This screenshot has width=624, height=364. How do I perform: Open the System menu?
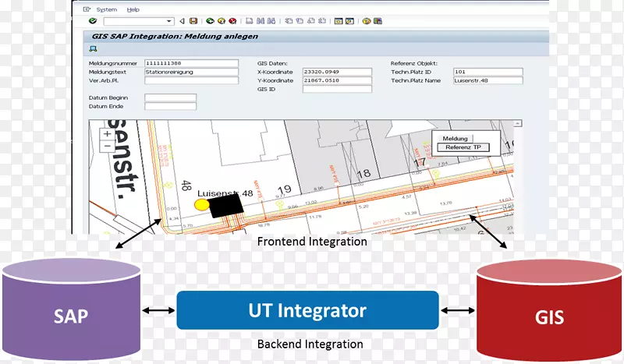coord(106,9)
